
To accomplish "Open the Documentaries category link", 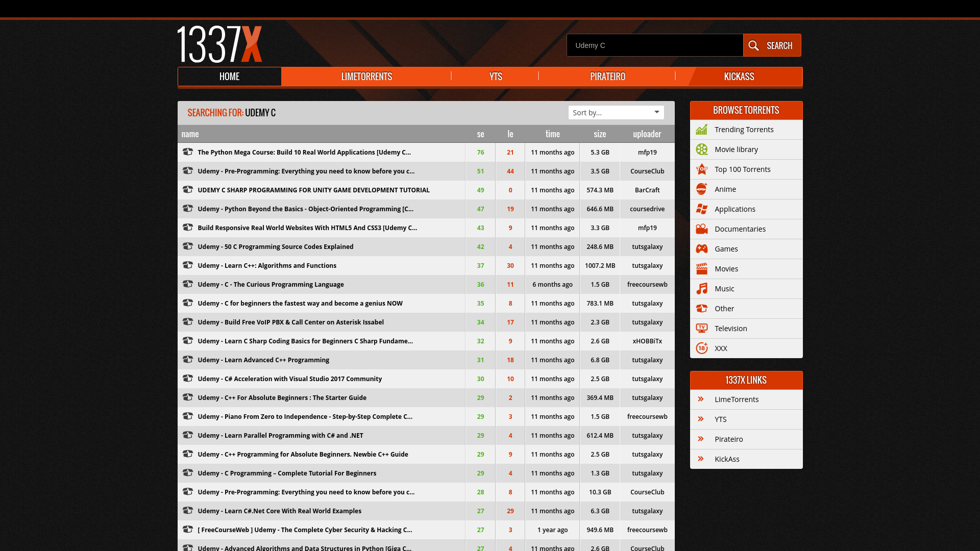I will 740,229.
